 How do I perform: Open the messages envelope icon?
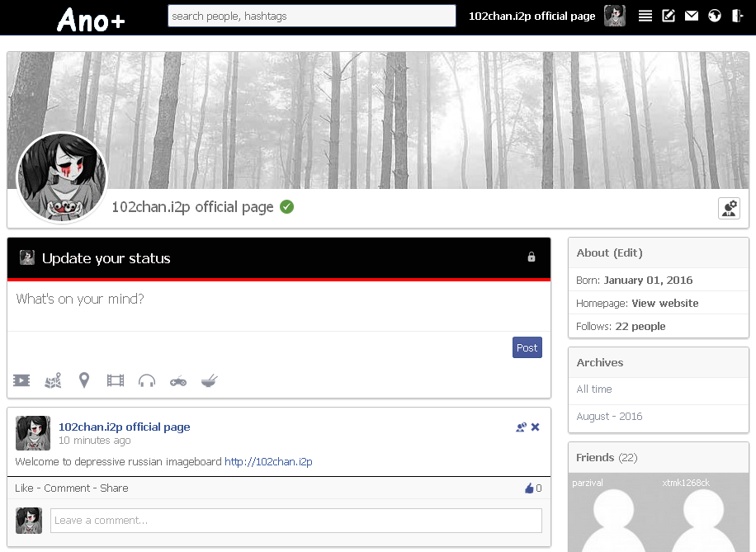coord(692,16)
